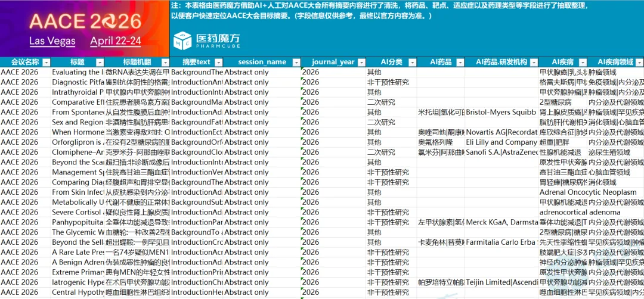Click the 'Novartis AG|Recordat' institution cell

[x=501, y=132]
